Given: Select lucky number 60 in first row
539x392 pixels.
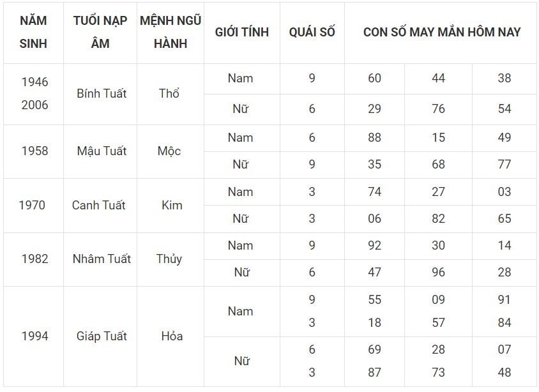Looking at the screenshot, I should click(x=374, y=79).
